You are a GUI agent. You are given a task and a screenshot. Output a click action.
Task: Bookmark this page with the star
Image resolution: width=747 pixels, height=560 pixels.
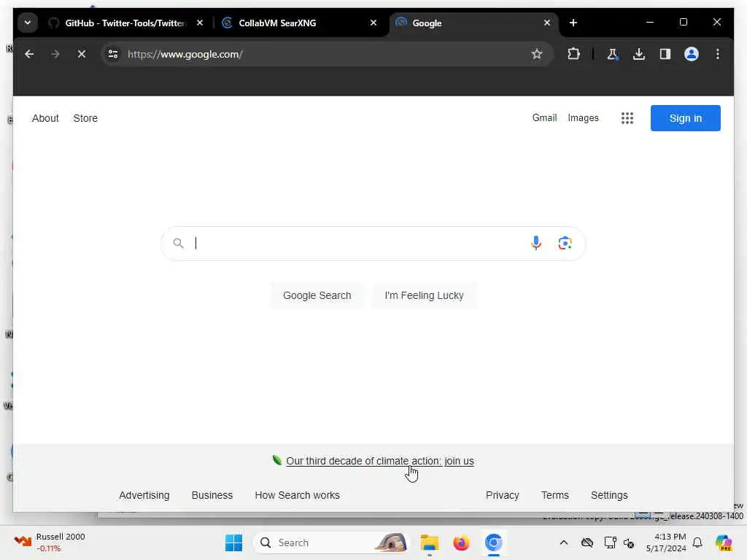pyautogui.click(x=537, y=54)
